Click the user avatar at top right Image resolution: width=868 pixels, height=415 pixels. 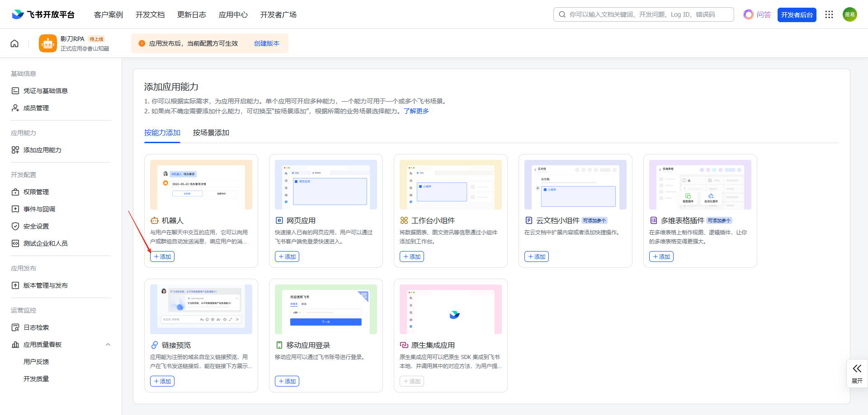(849, 14)
